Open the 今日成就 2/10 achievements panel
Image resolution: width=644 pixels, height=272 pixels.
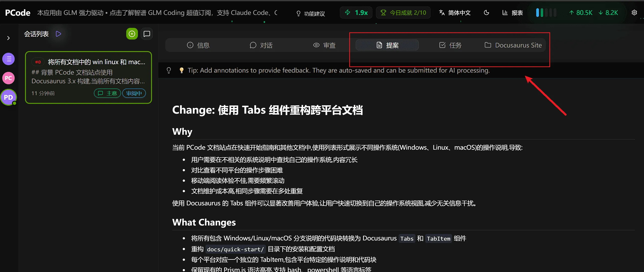403,12
